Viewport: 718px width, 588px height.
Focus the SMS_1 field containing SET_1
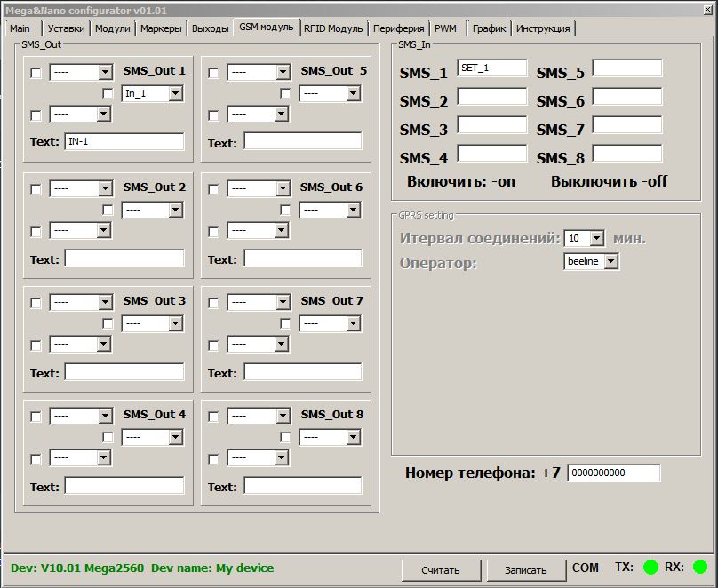click(491, 68)
